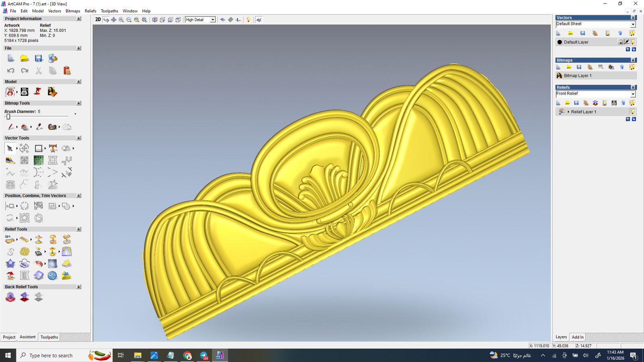Select the red paint bucket bitmap tool
Screen dimensions: 644x362
25,127
